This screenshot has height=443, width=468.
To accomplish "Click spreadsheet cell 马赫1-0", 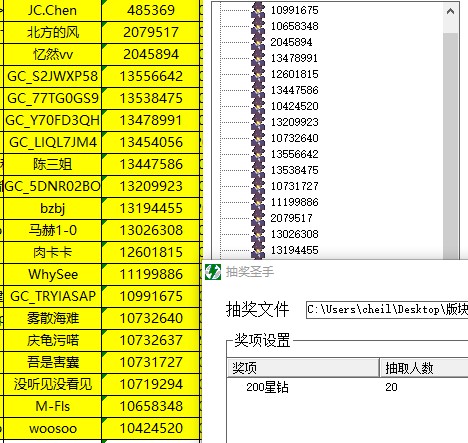I will (x=52, y=230).
